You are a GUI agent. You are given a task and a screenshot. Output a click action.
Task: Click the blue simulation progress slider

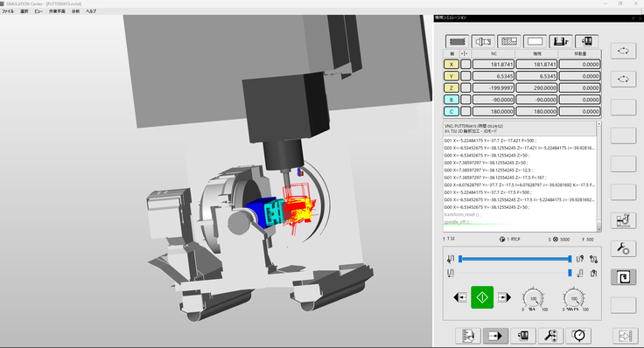[x=515, y=259]
